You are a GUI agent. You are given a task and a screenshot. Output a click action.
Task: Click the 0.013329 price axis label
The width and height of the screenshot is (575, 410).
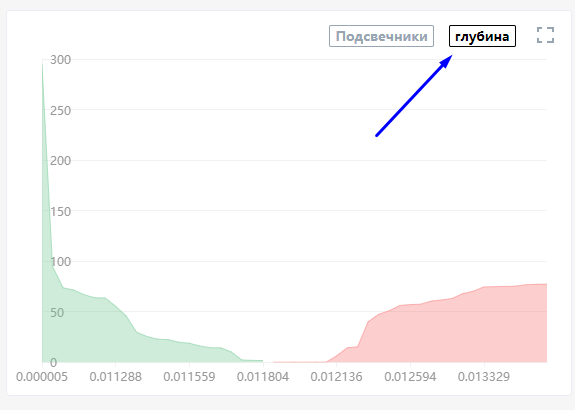(x=484, y=377)
